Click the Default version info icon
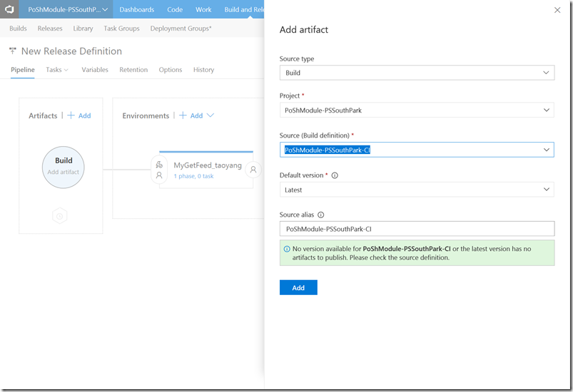 click(335, 175)
